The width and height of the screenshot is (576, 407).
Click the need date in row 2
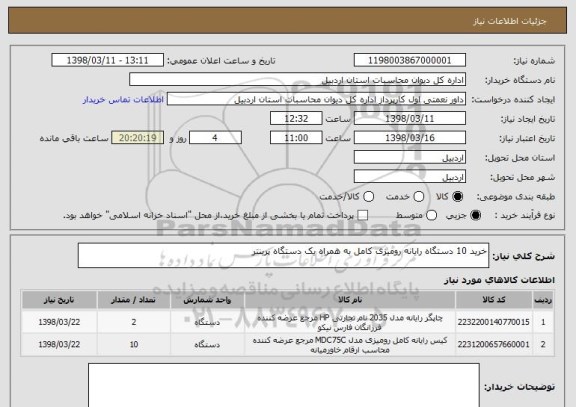point(59,345)
